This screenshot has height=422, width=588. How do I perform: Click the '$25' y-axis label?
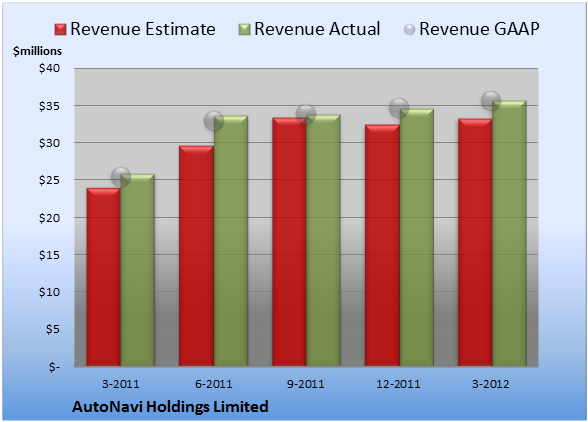click(50, 180)
